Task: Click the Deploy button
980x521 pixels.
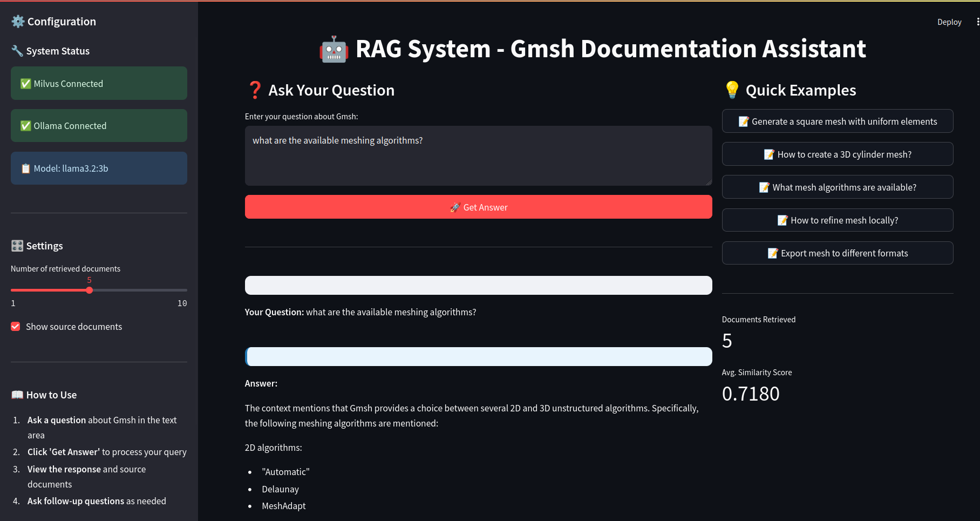Action: point(949,22)
